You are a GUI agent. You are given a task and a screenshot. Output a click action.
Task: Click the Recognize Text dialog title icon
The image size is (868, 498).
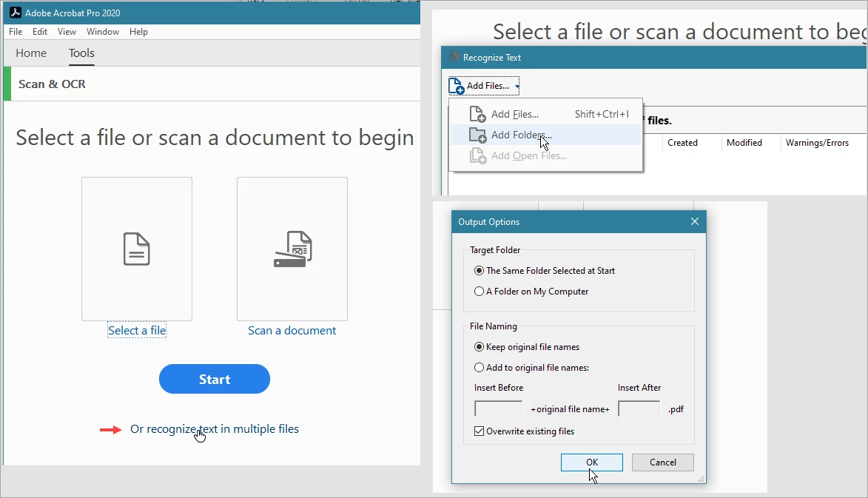[454, 56]
